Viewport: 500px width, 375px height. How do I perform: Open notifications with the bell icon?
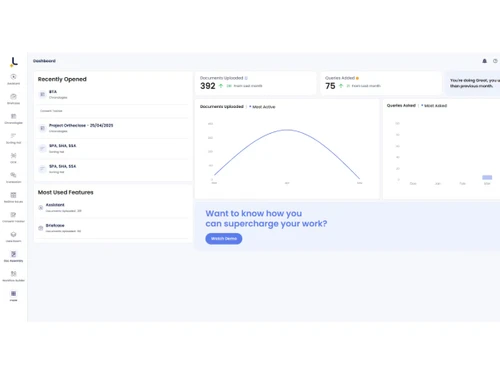485,61
